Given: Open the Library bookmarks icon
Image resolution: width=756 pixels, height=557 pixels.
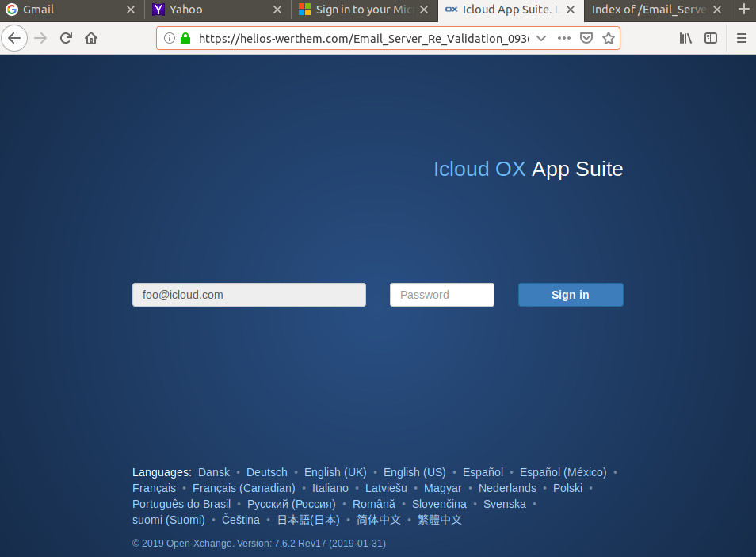Looking at the screenshot, I should click(685, 38).
